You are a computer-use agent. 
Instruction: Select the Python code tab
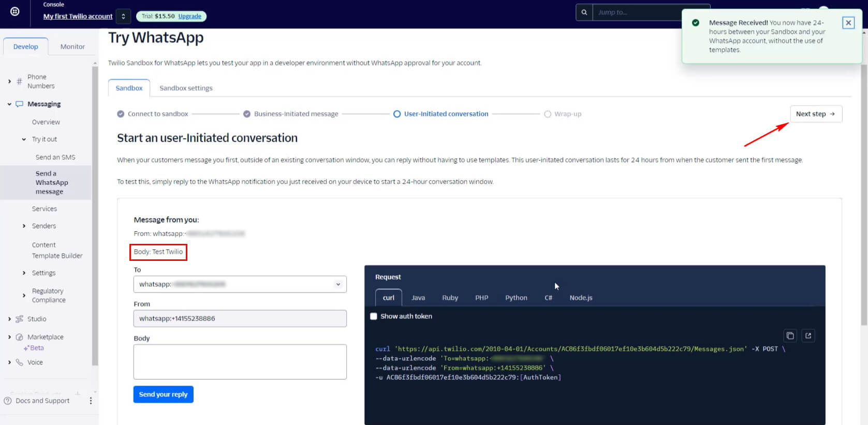pyautogui.click(x=516, y=298)
